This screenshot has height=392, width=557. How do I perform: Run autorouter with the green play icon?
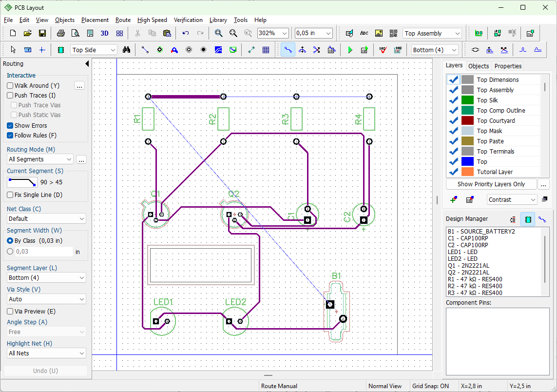(350, 50)
